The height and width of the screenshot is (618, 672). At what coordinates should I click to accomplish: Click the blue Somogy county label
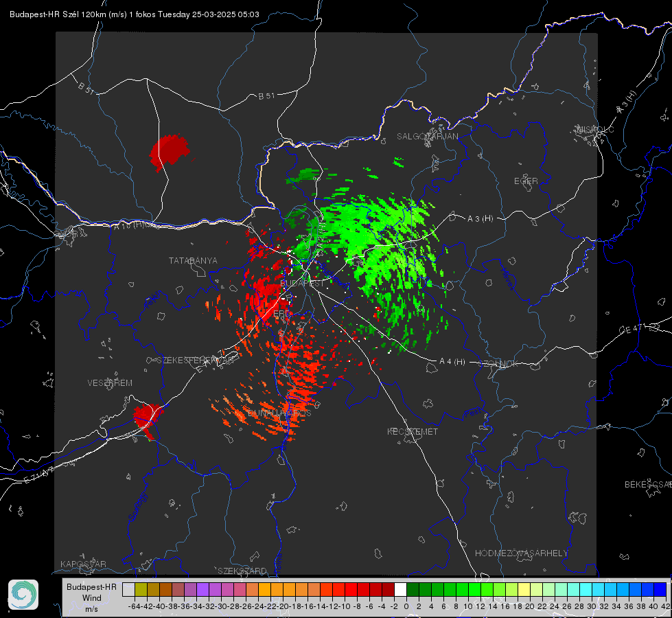coord(139,507)
